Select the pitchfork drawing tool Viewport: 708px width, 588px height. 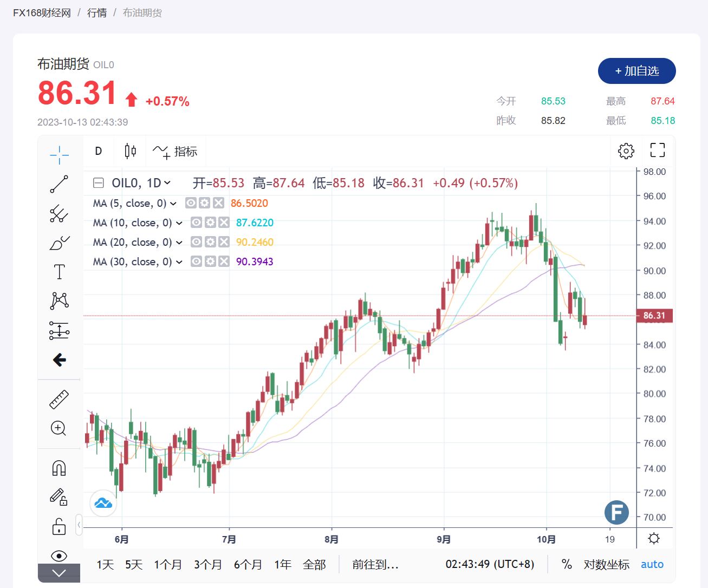tap(59, 214)
